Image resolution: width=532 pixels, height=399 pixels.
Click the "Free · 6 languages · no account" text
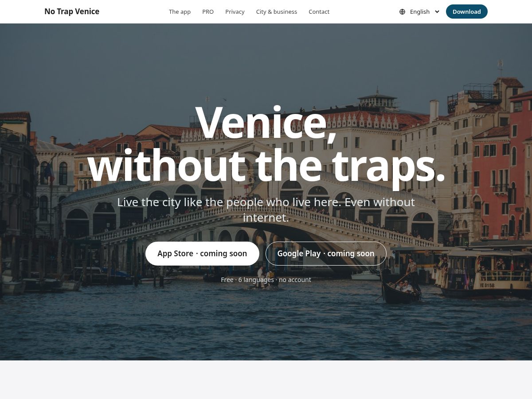266,280
